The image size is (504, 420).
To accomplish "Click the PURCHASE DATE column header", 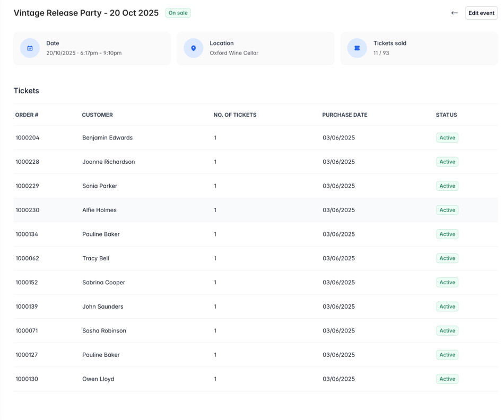I will (x=345, y=115).
